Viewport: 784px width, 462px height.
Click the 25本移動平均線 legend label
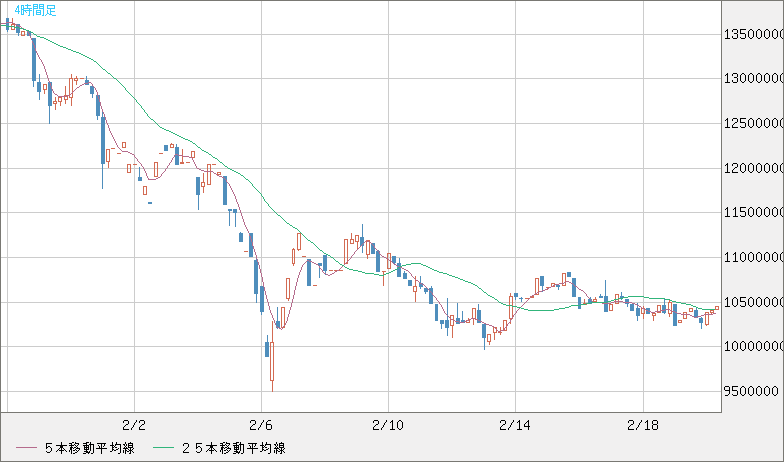(234, 448)
